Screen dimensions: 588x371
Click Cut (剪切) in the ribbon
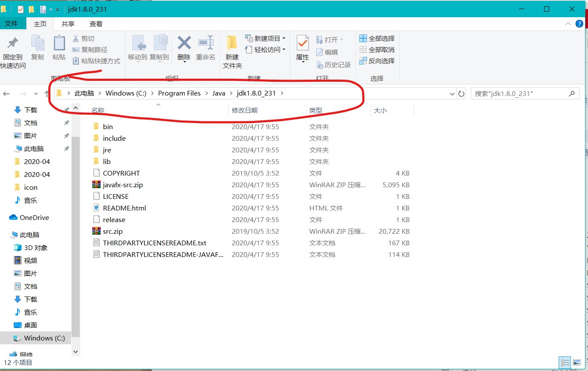tap(84, 39)
